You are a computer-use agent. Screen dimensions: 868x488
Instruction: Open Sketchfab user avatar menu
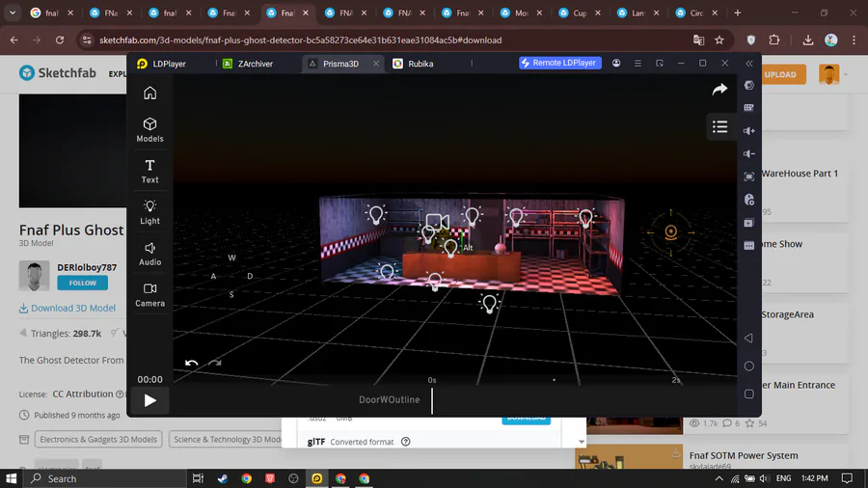click(828, 74)
